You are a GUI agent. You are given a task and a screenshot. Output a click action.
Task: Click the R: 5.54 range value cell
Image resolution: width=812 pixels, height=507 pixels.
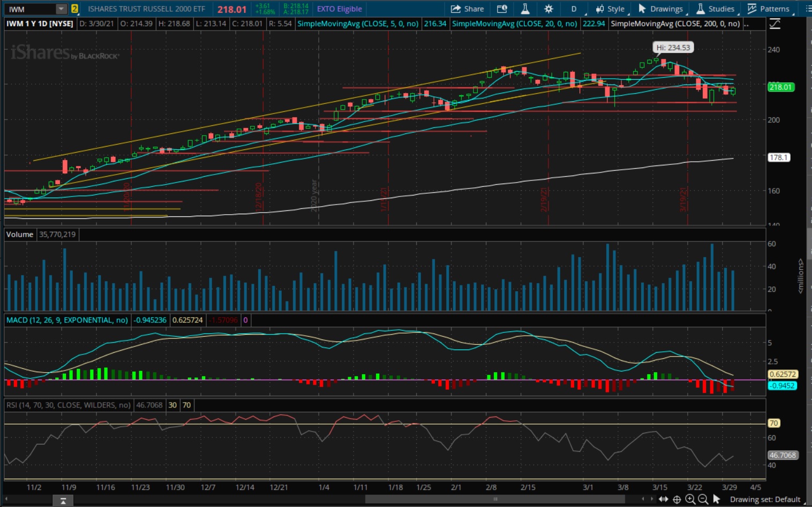pos(280,24)
